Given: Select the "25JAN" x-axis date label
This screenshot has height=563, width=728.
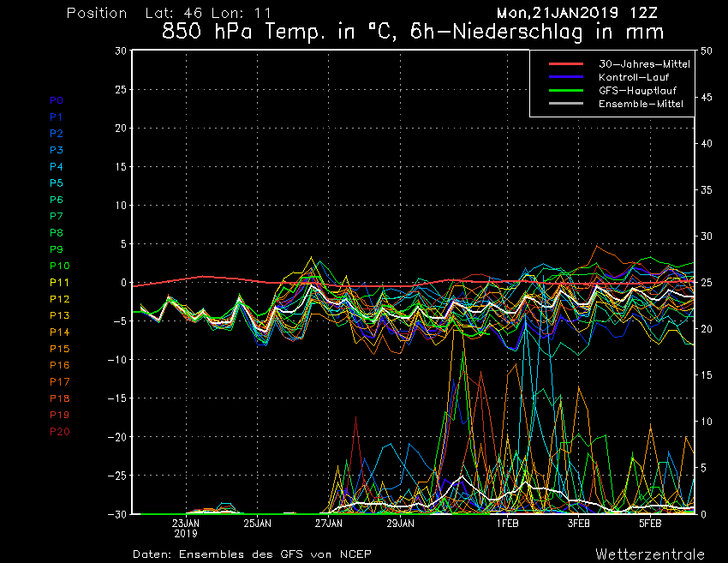Looking at the screenshot, I should click(x=257, y=524).
